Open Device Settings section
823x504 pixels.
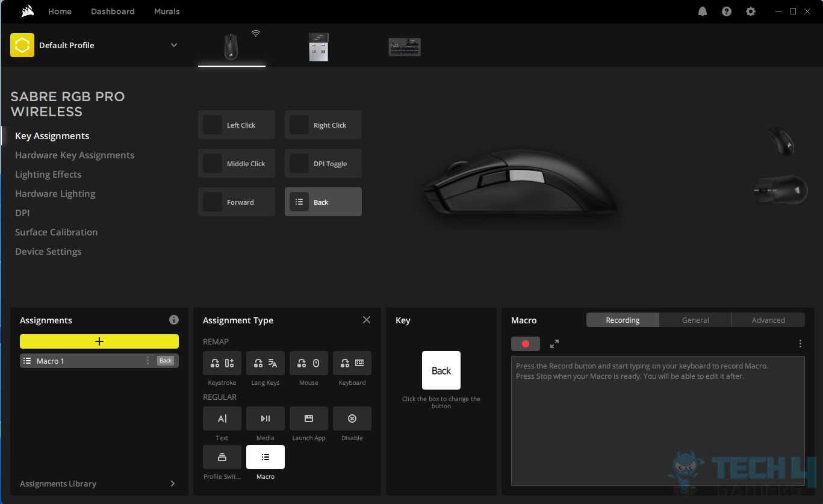click(x=48, y=252)
